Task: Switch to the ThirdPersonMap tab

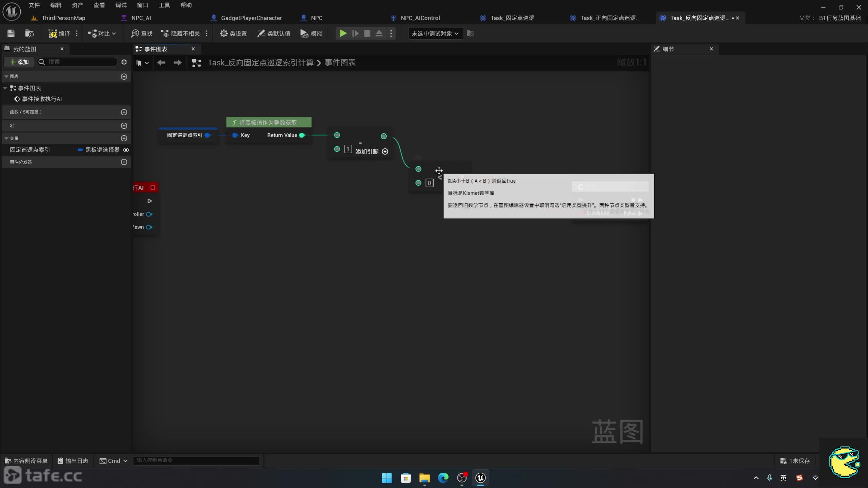Action: point(63,18)
